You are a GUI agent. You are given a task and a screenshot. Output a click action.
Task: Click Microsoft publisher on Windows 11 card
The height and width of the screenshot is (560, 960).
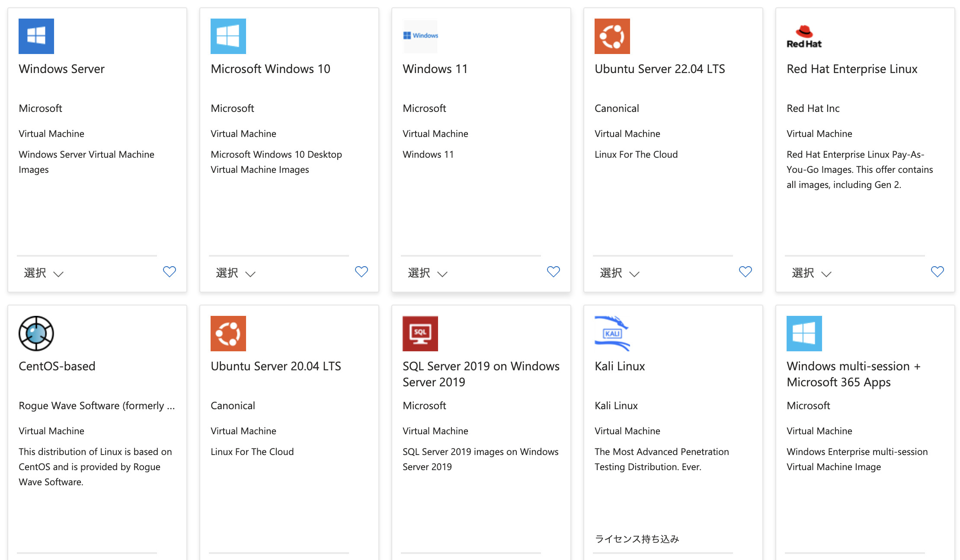click(x=424, y=108)
